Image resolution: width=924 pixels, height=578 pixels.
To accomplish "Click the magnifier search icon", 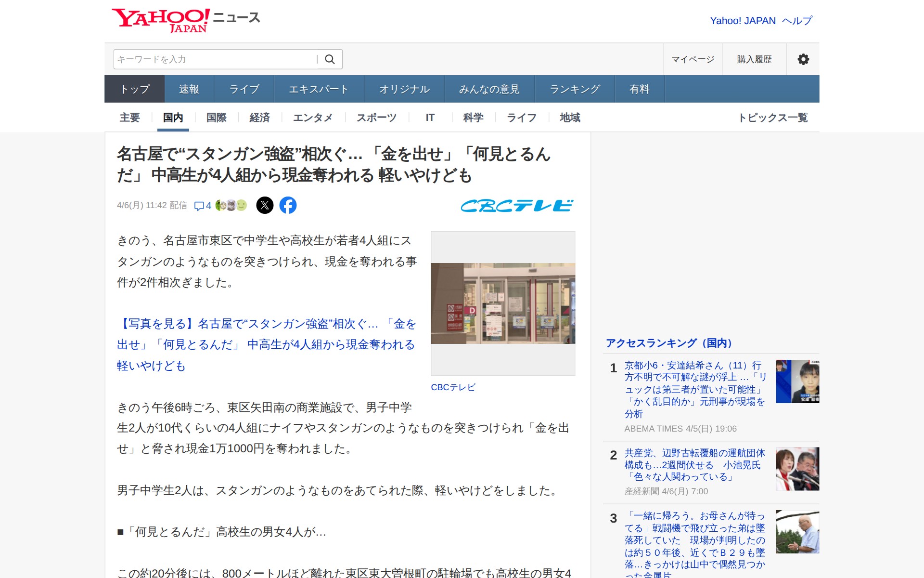I will (330, 59).
